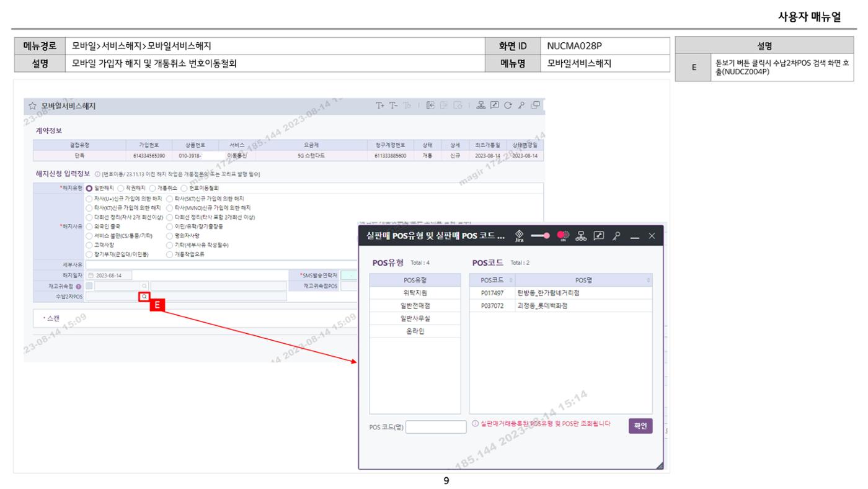Image resolution: width=868 pixels, height=489 pixels.
Task: Select 일반사무실 POS type row
Action: (415, 318)
